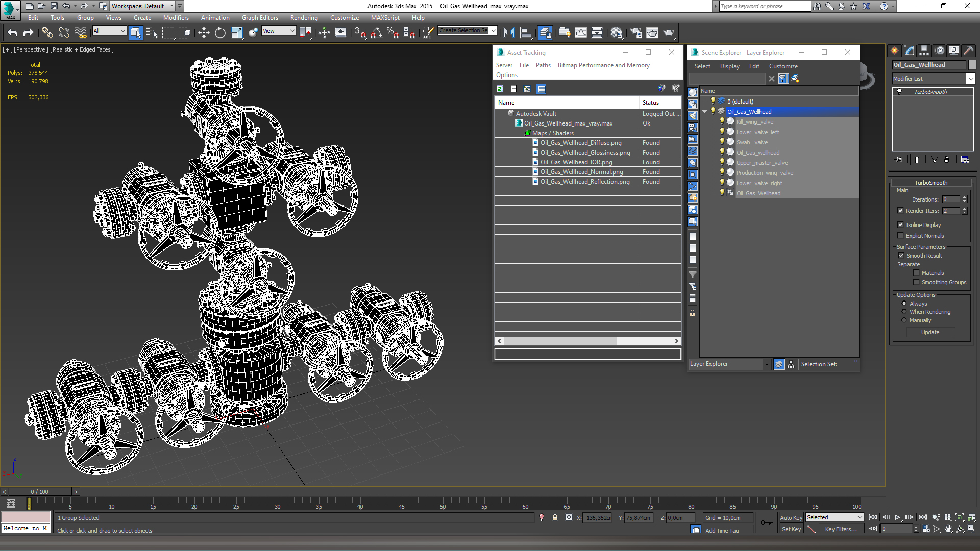The image size is (980, 551).
Task: Toggle Isoline Display checkbox
Action: click(900, 224)
